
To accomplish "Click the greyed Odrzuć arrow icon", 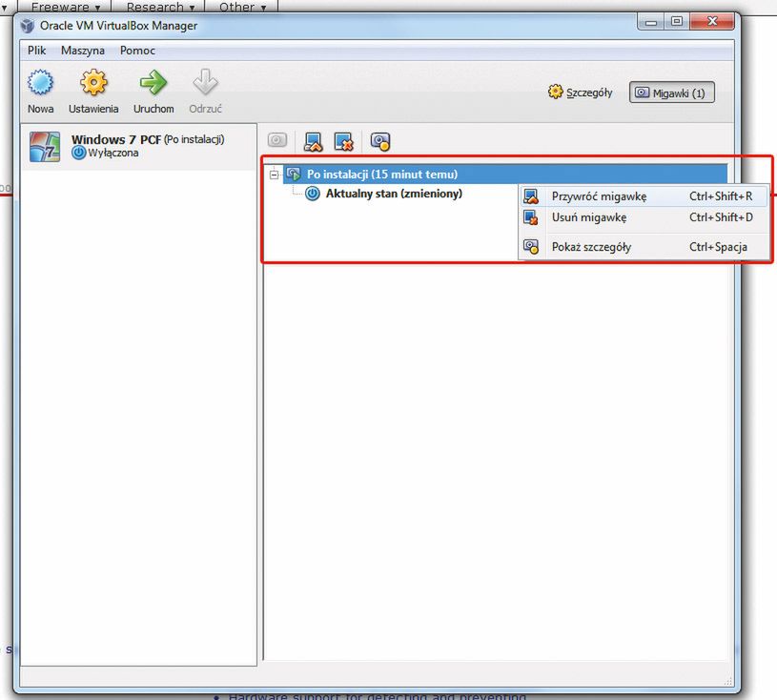I will pyautogui.click(x=205, y=82).
